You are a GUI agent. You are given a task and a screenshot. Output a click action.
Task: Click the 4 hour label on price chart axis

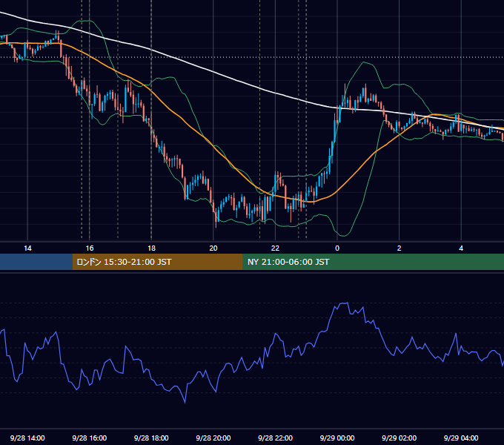pyautogui.click(x=461, y=248)
